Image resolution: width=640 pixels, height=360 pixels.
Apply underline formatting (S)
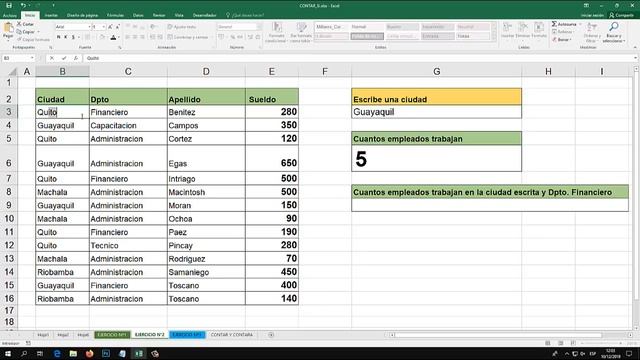click(73, 37)
